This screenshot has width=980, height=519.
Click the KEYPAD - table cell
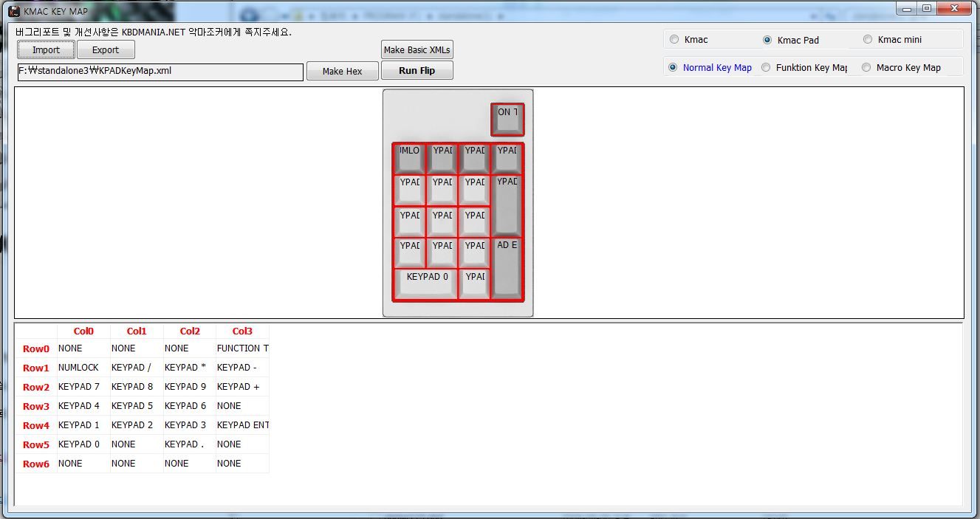pyautogui.click(x=242, y=368)
